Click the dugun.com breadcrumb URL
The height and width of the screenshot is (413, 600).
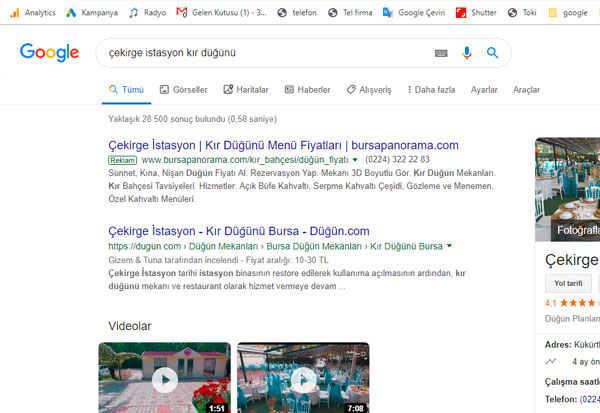pyautogui.click(x=275, y=246)
